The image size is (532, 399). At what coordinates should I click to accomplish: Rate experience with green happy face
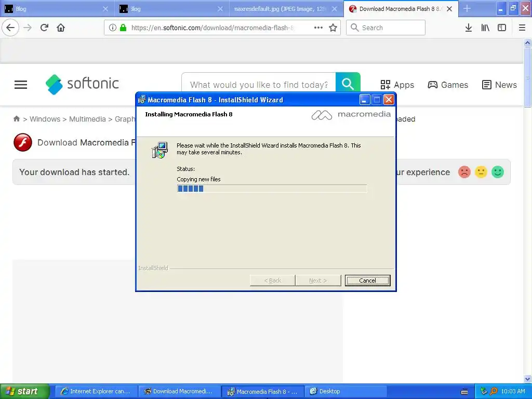point(498,172)
